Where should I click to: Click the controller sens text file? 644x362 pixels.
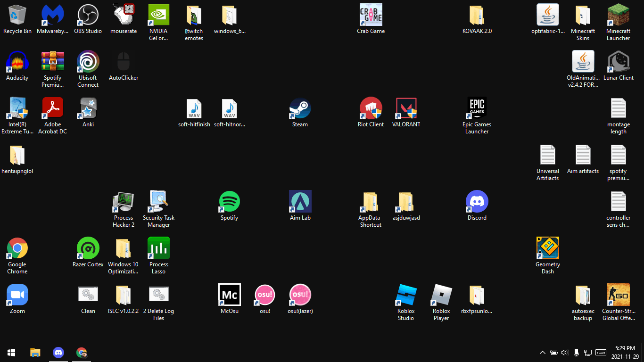[x=619, y=202]
